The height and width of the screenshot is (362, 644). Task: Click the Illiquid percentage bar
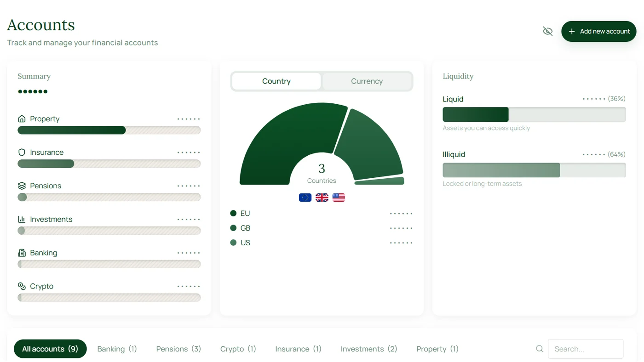point(534,170)
